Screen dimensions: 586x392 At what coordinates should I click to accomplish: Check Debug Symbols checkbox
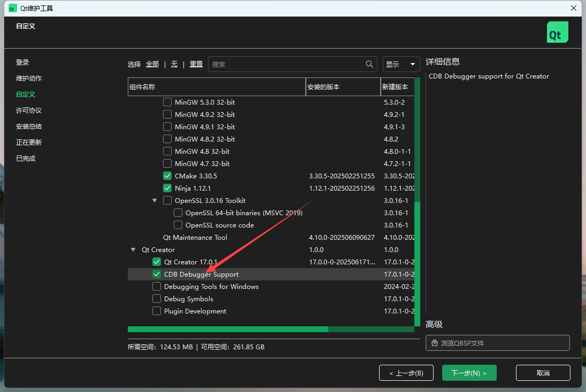tap(157, 299)
